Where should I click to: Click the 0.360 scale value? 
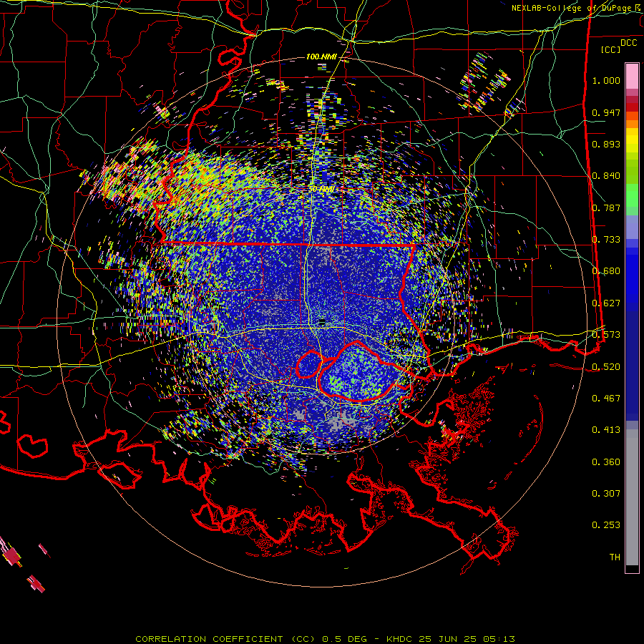(606, 462)
